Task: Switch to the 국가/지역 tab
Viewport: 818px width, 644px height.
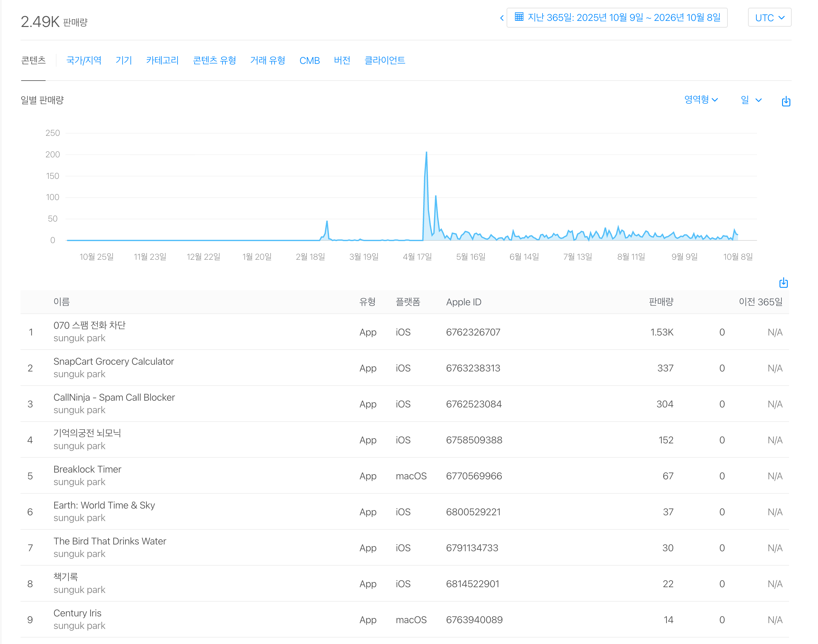Action: point(84,60)
